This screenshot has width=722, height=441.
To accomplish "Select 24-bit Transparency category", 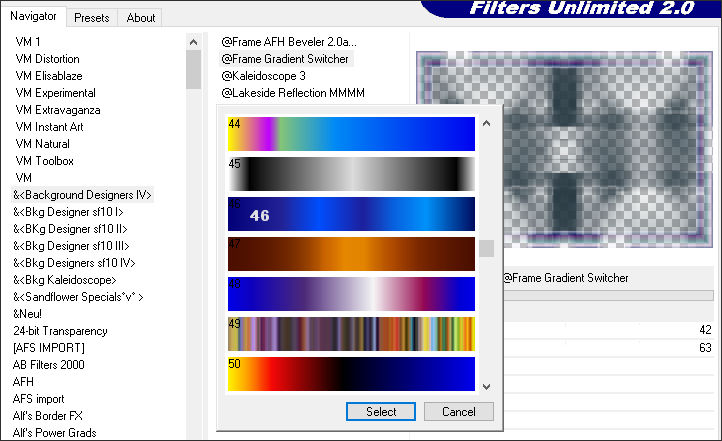I will click(x=60, y=331).
